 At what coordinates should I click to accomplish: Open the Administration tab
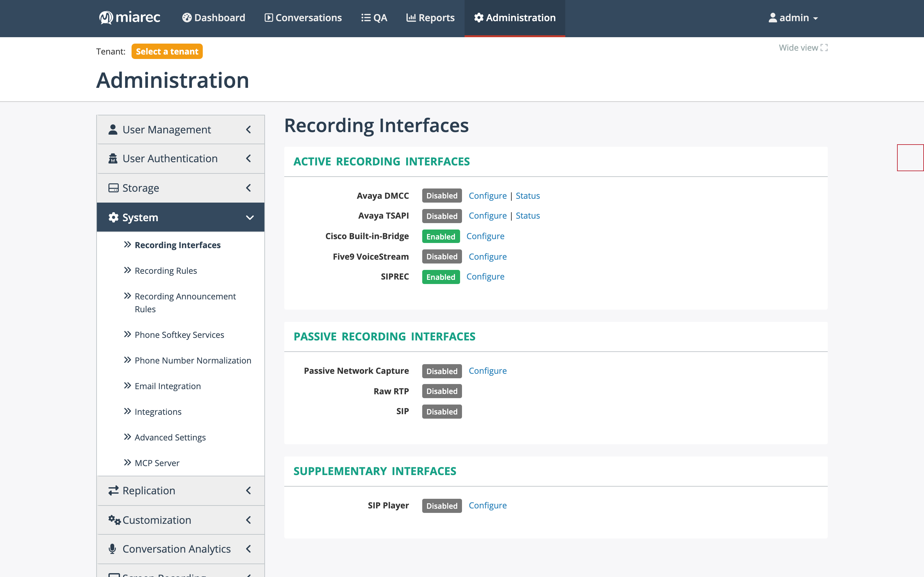click(515, 18)
